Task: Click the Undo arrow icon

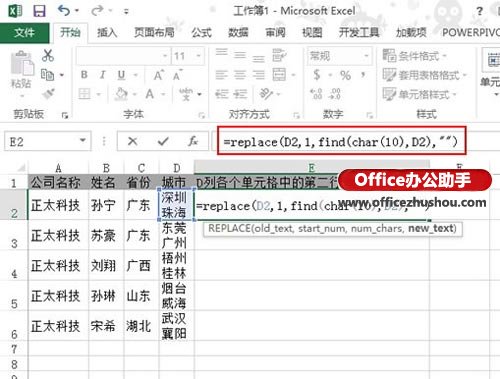Action: tap(64, 11)
